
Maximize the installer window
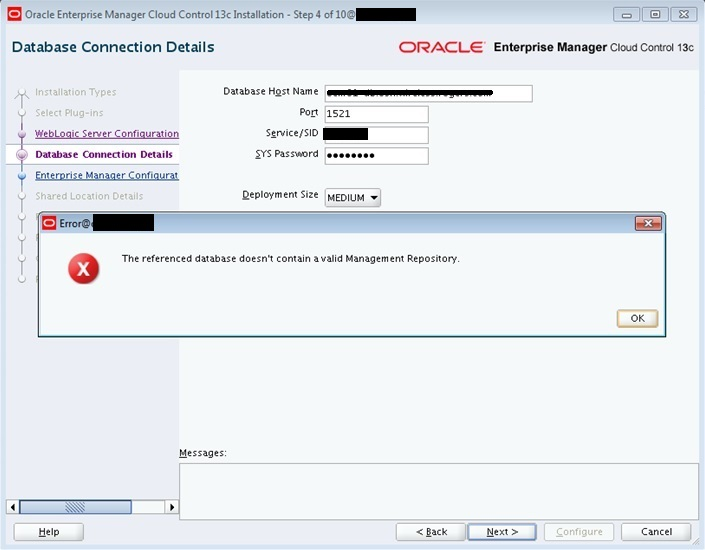655,15
